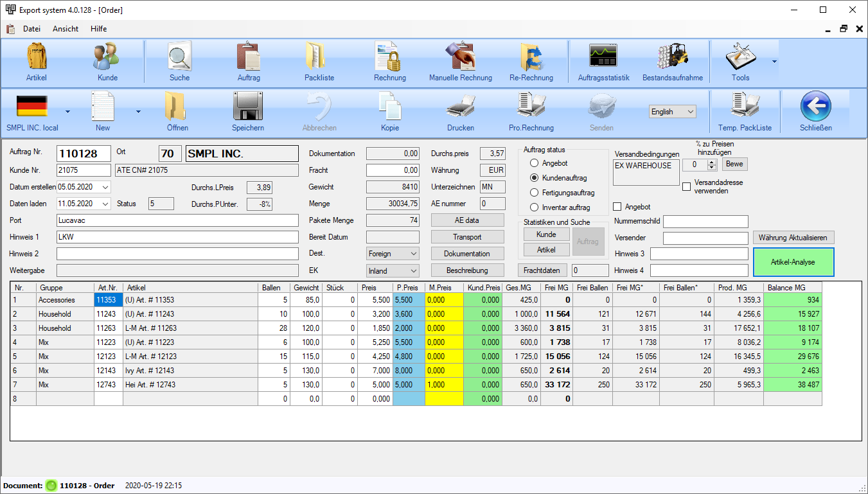This screenshot has width=868, height=494.
Task: Select the Kundenauftrag radio button
Action: pos(534,178)
